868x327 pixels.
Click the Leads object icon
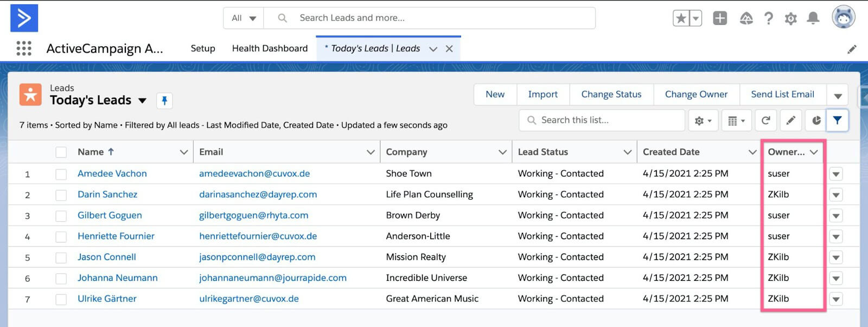pos(30,95)
